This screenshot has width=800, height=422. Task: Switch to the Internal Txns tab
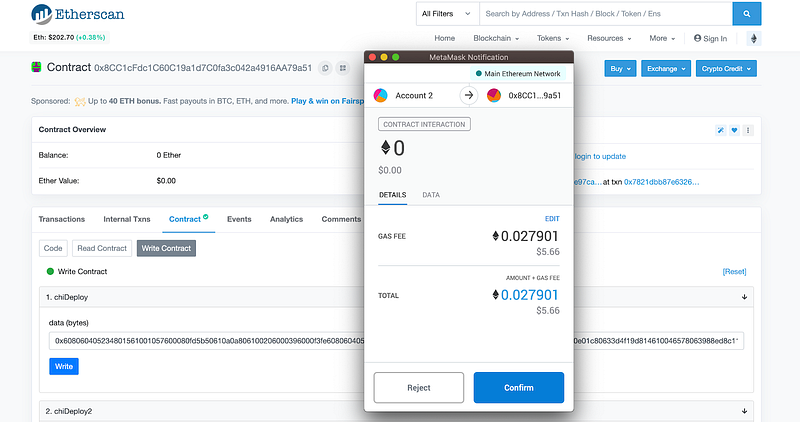[x=127, y=219]
